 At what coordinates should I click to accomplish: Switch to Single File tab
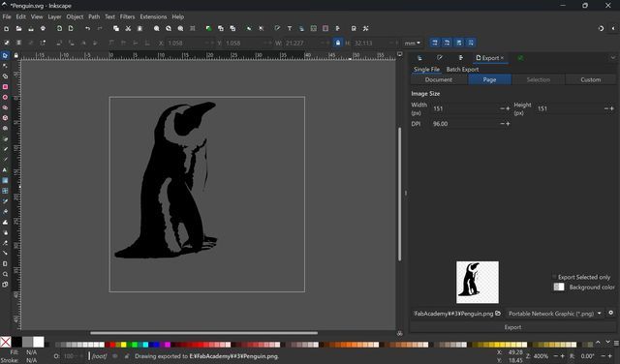pyautogui.click(x=426, y=69)
